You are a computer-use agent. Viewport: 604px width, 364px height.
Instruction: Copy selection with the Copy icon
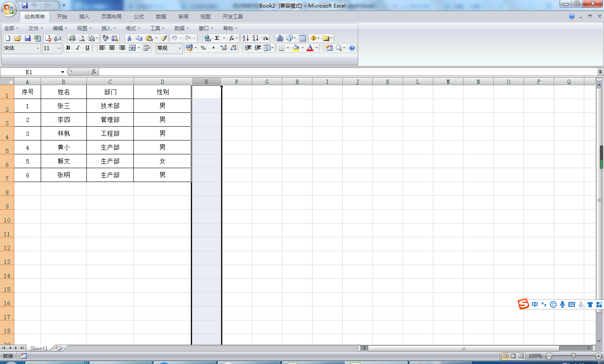click(139, 38)
